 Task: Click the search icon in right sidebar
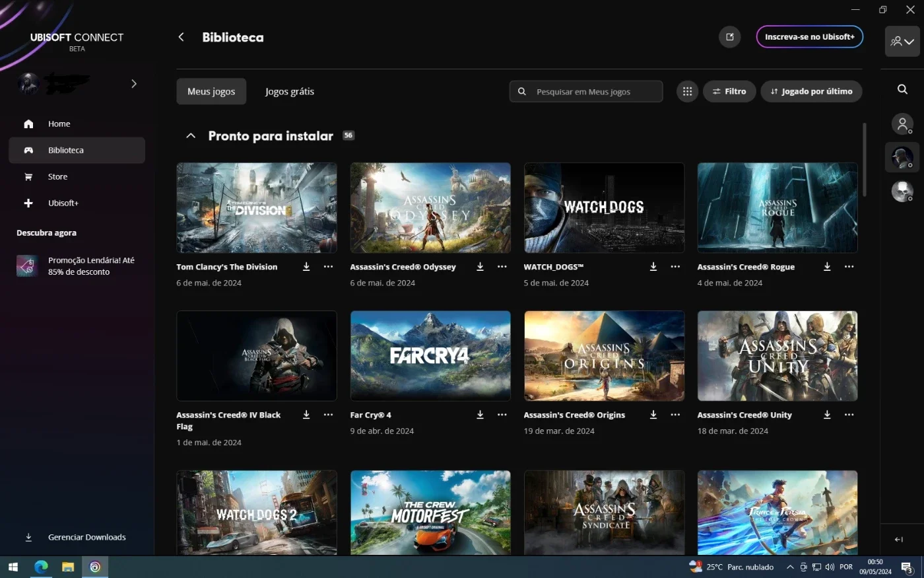(902, 89)
